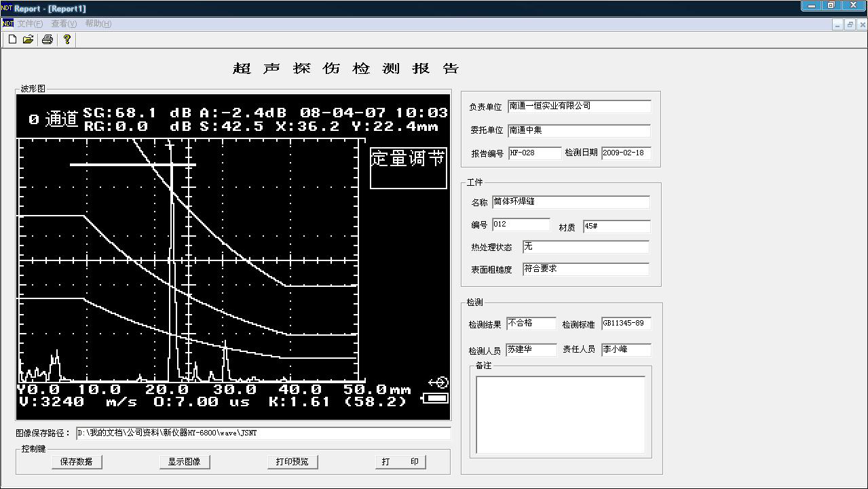
Task: Click the NDT application icon in menu bar
Action: [x=7, y=24]
